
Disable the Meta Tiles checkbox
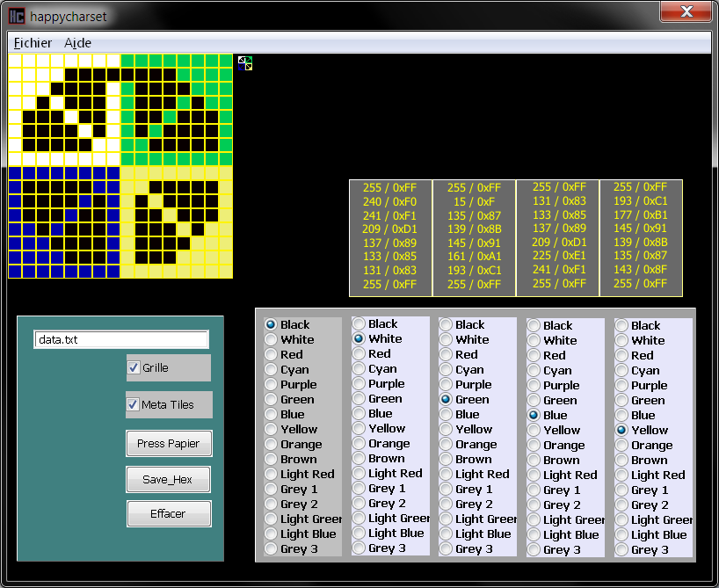(x=134, y=404)
